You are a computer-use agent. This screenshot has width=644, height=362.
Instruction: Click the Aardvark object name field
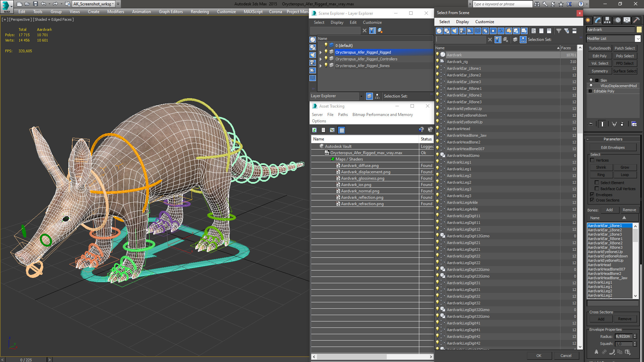pyautogui.click(x=610, y=29)
